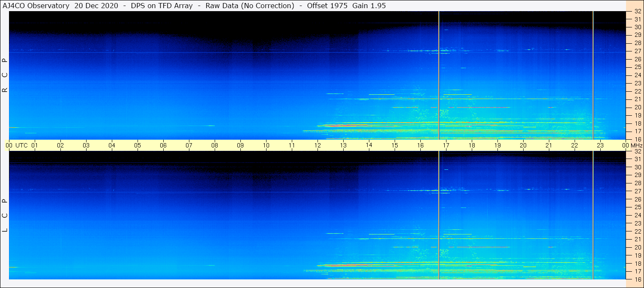Viewport: 644px width, 288px height.
Task: Click the 16 MHz tick label of LCP panel
Action: [x=638, y=279]
